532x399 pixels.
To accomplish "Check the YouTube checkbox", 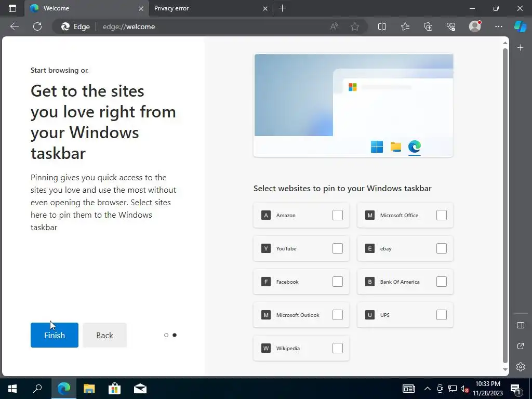I will pos(338,248).
